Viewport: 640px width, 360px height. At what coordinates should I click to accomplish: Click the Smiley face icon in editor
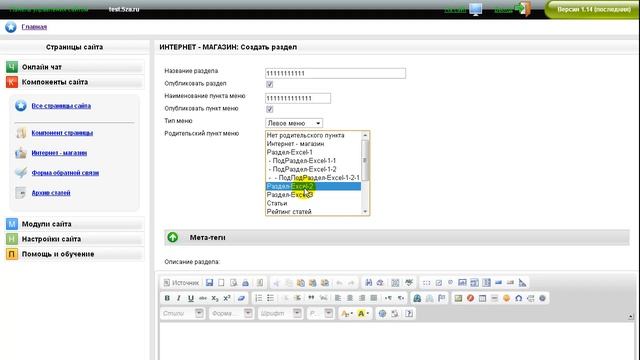pyautogui.click(x=507, y=298)
